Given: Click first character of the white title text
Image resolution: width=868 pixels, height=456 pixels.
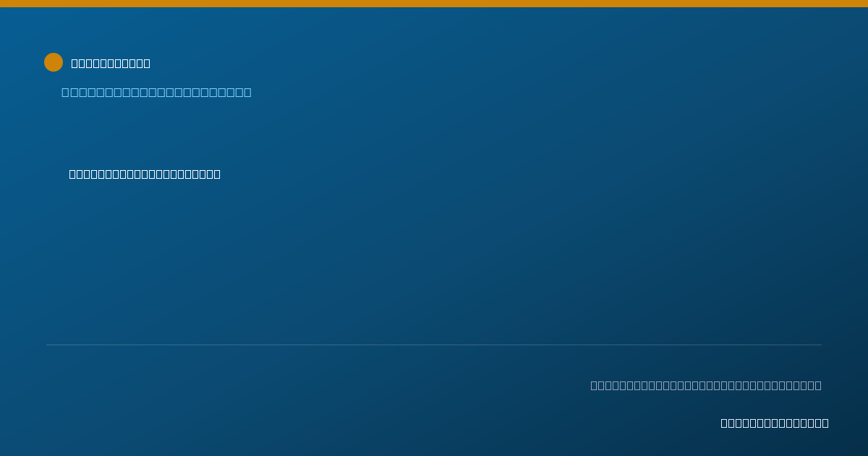Looking at the screenshot, I should (x=75, y=63).
